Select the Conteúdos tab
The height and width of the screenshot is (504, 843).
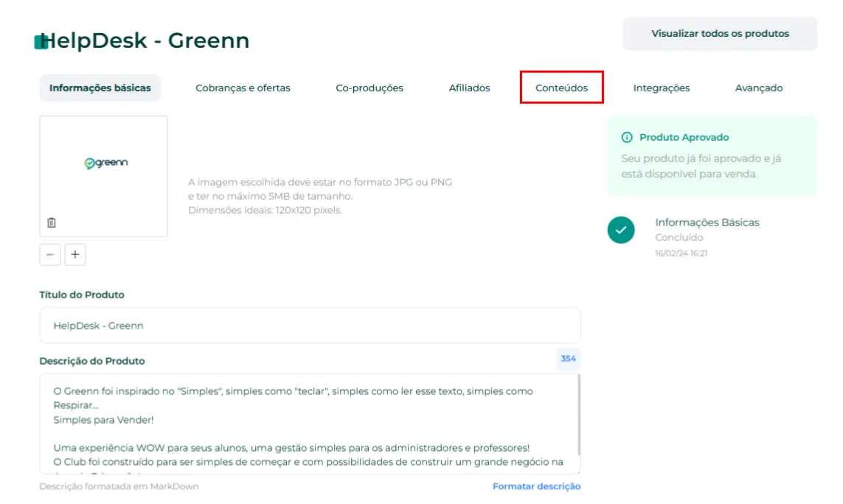pos(562,88)
